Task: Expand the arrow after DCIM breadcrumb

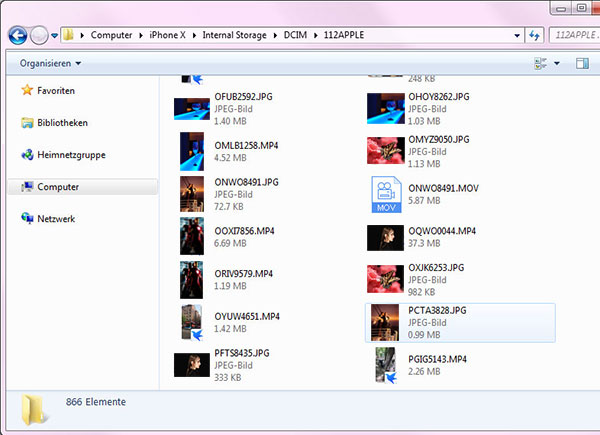Action: [x=316, y=36]
